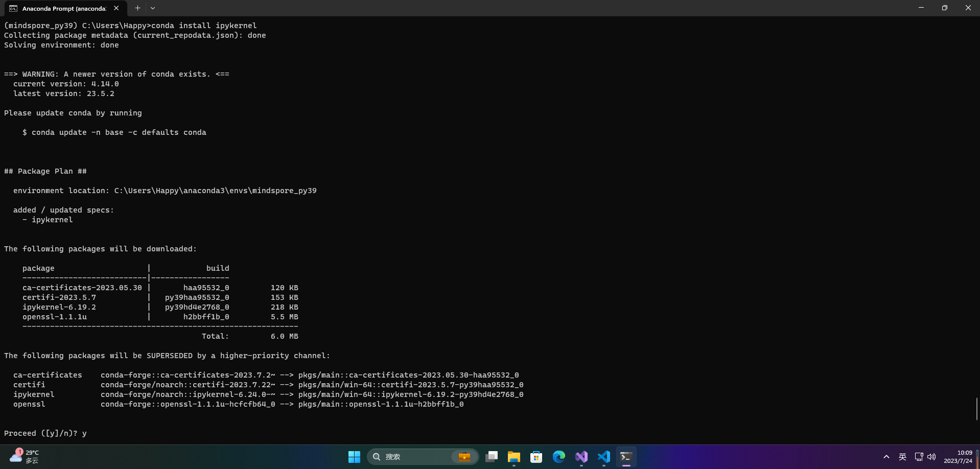This screenshot has width=980, height=469.
Task: Switch the 英 input method indicator
Action: (902, 457)
